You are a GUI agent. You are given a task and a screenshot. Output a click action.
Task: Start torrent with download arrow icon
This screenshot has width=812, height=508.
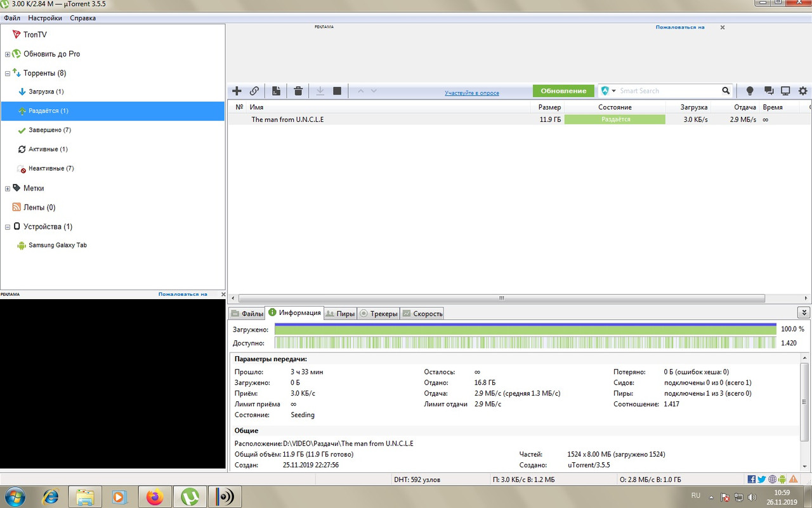(320, 91)
